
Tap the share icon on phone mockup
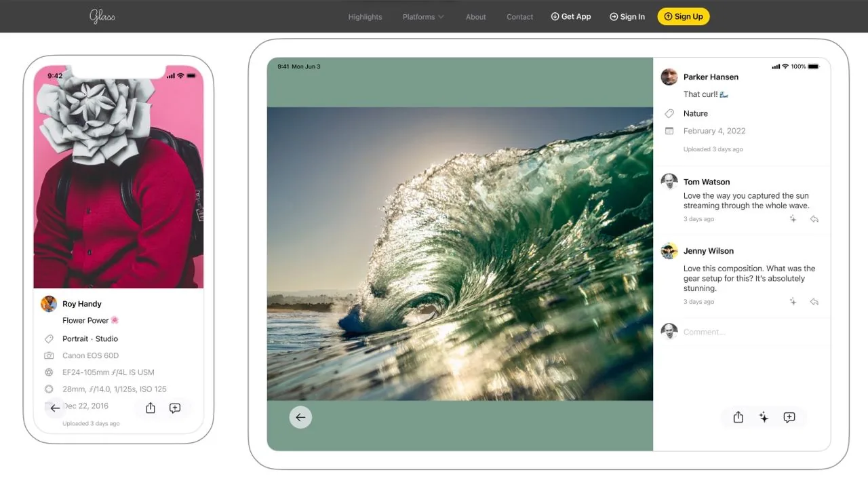tap(151, 408)
